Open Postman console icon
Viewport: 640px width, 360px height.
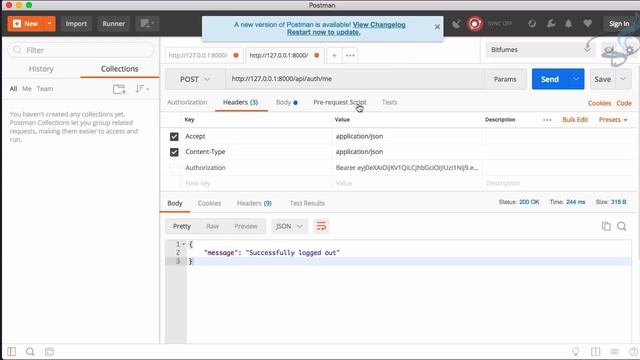coord(49,351)
